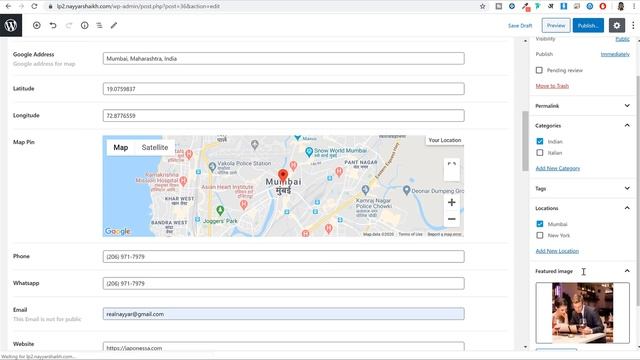640x360 pixels.
Task: Click the featured image thumbnail
Action: point(582,313)
